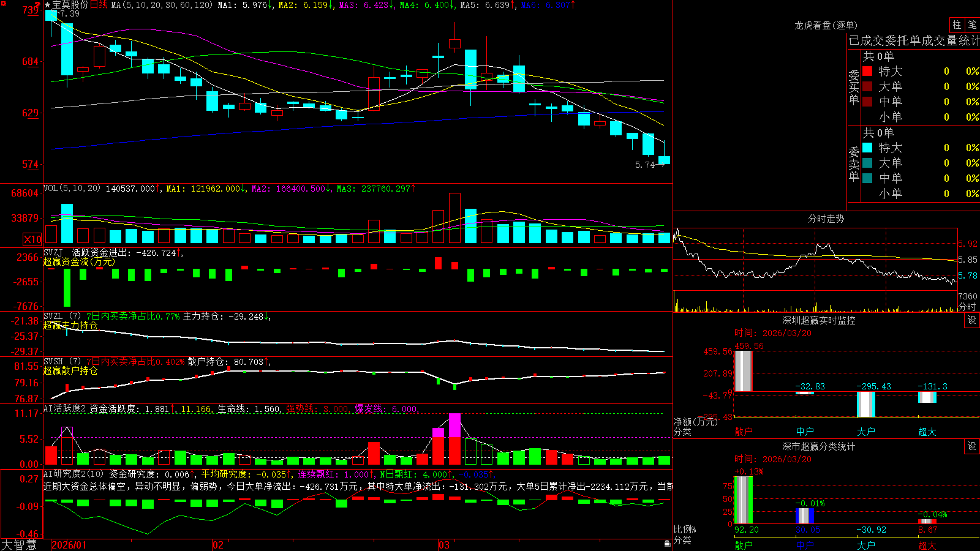Select the 2026/01 date marker on the time axis
This screenshot has width=980, height=551.
point(69,545)
